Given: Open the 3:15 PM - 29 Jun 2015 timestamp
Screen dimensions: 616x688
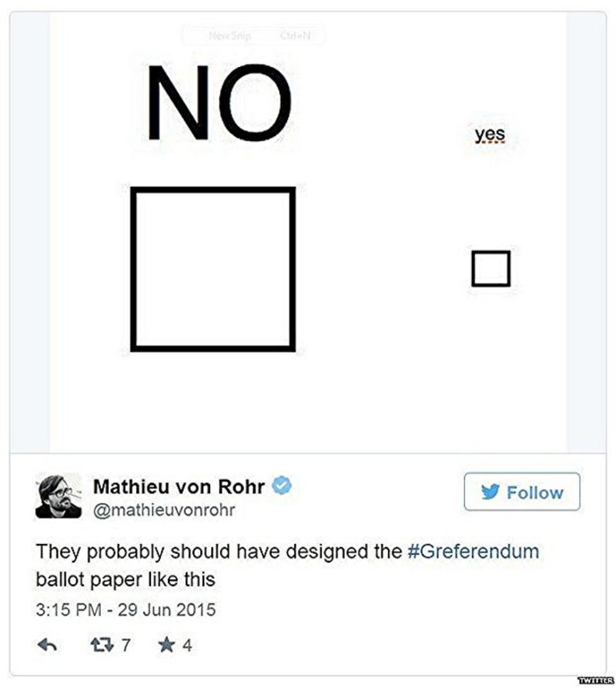Looking at the screenshot, I should [126, 610].
